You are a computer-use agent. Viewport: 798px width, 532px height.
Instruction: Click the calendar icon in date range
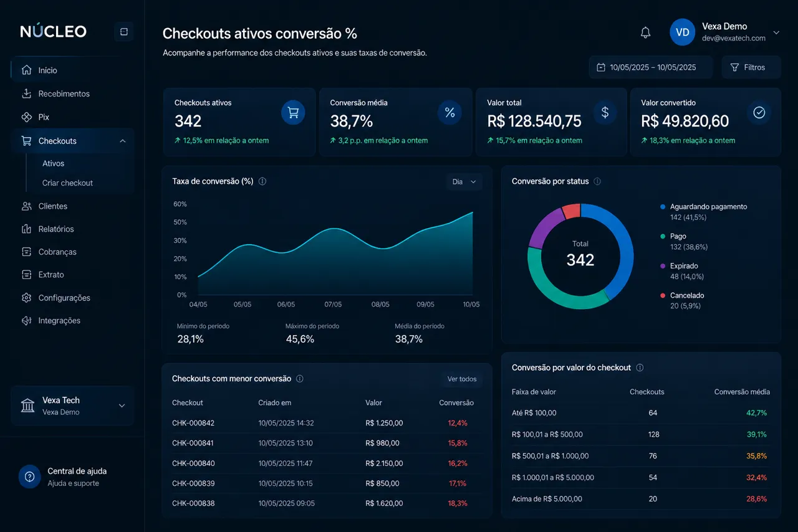pos(601,67)
